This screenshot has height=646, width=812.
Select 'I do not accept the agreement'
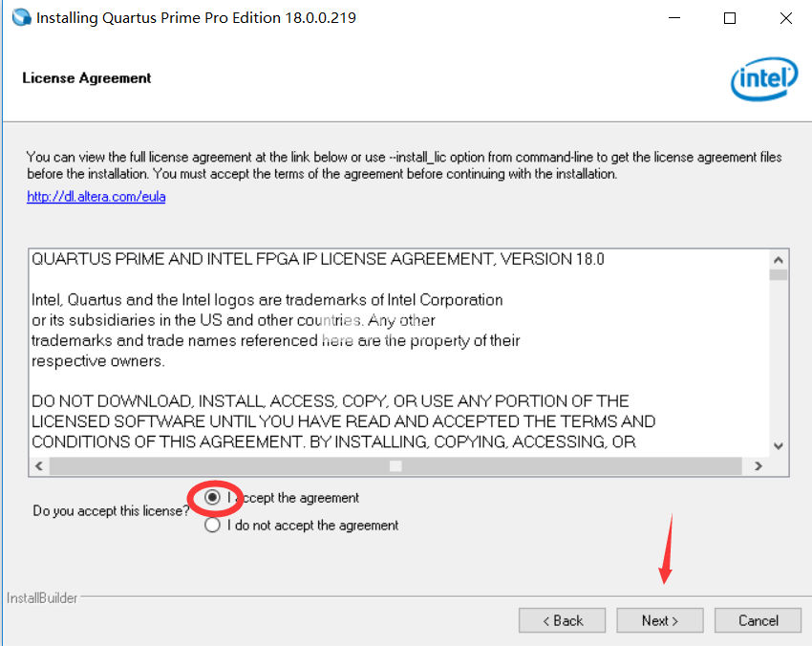coord(212,525)
